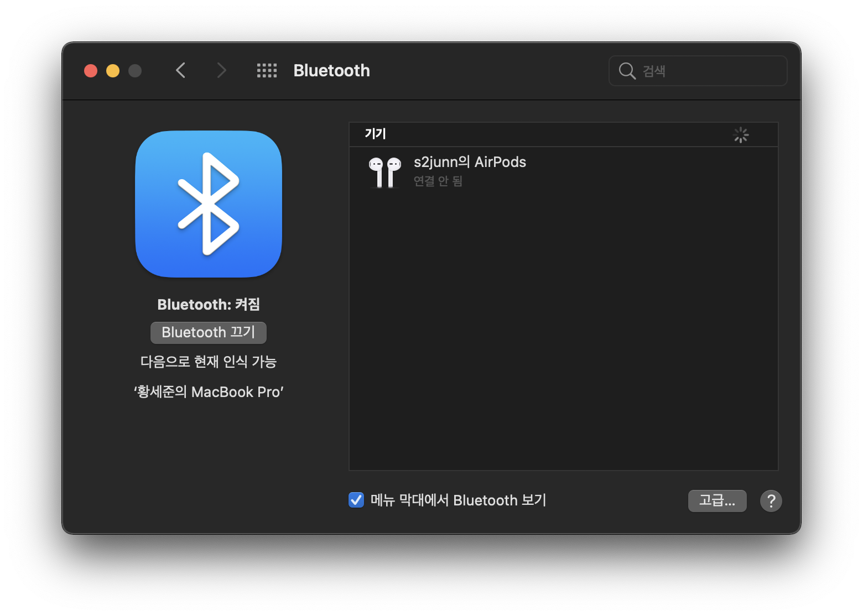
Task: Click '황세준의 MacBook Pro' device name text
Action: [209, 392]
